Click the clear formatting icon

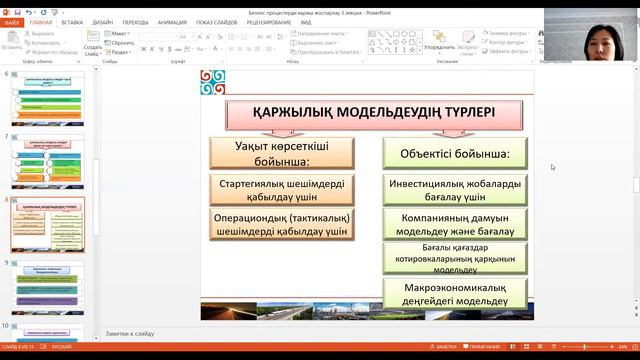click(220, 37)
